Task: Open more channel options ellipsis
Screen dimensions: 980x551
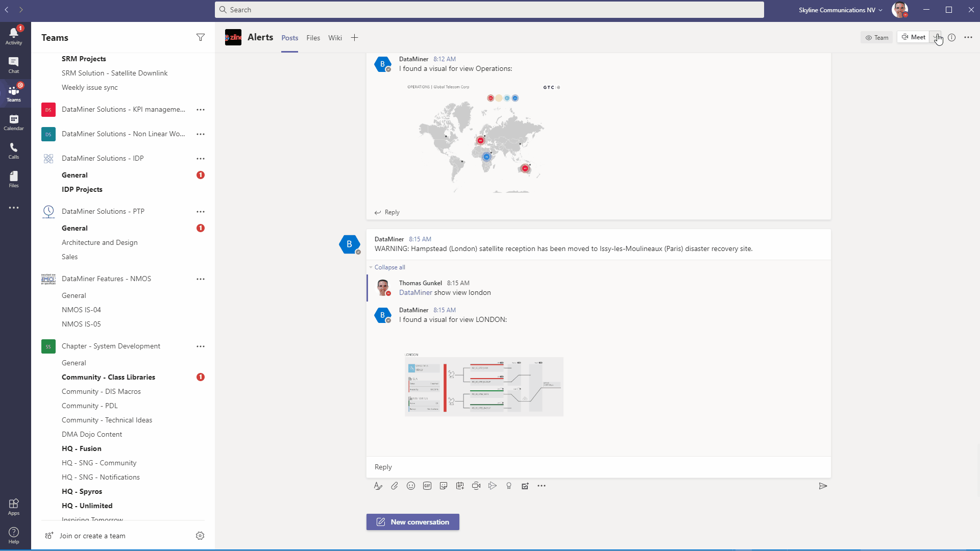Action: [x=968, y=37]
